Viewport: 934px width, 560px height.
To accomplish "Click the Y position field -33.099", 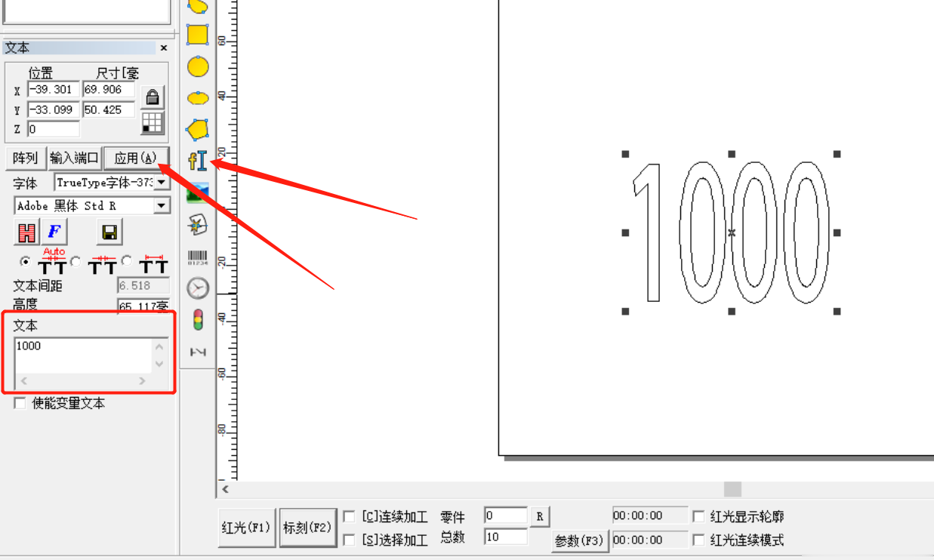I will 53,109.
